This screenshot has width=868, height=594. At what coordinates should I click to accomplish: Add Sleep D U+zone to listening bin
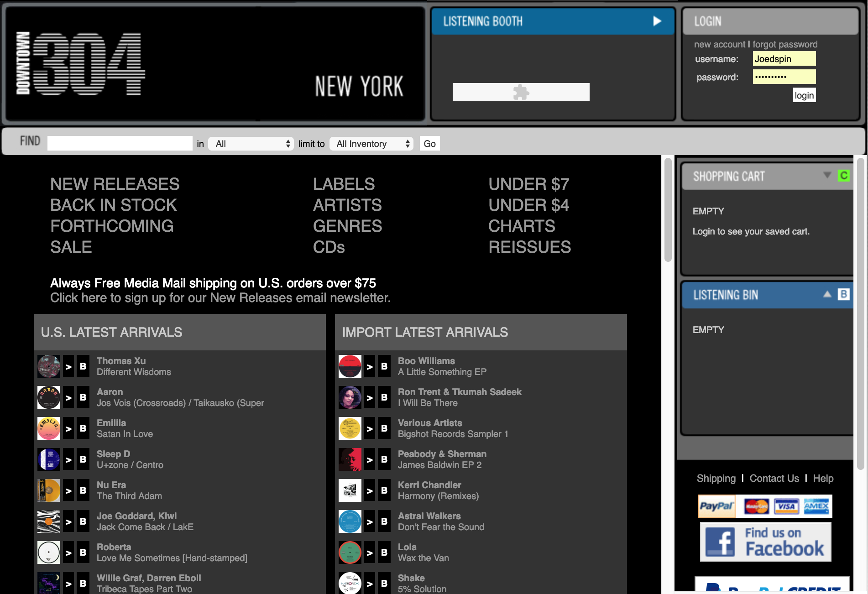pos(83,459)
